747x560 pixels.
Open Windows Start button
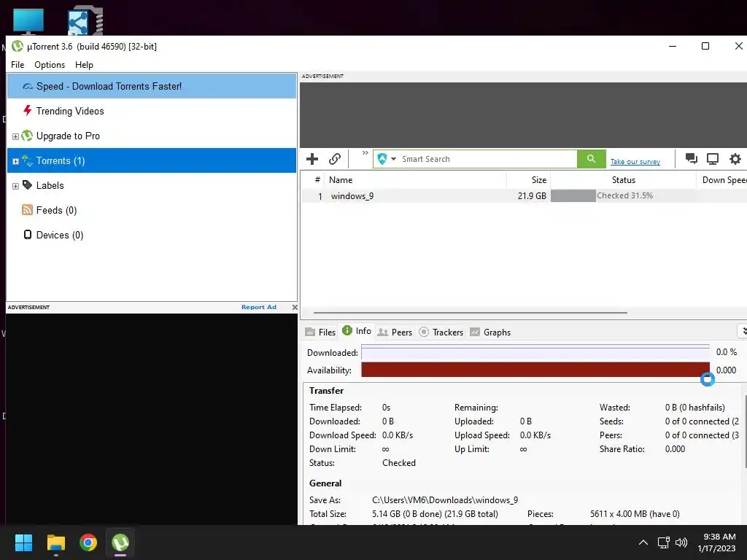pyautogui.click(x=23, y=542)
